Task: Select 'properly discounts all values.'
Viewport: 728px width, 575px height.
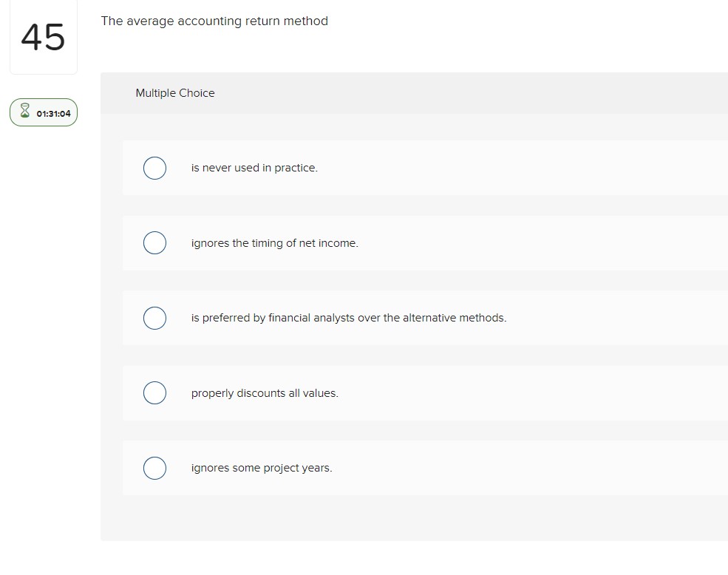Action: (265, 392)
